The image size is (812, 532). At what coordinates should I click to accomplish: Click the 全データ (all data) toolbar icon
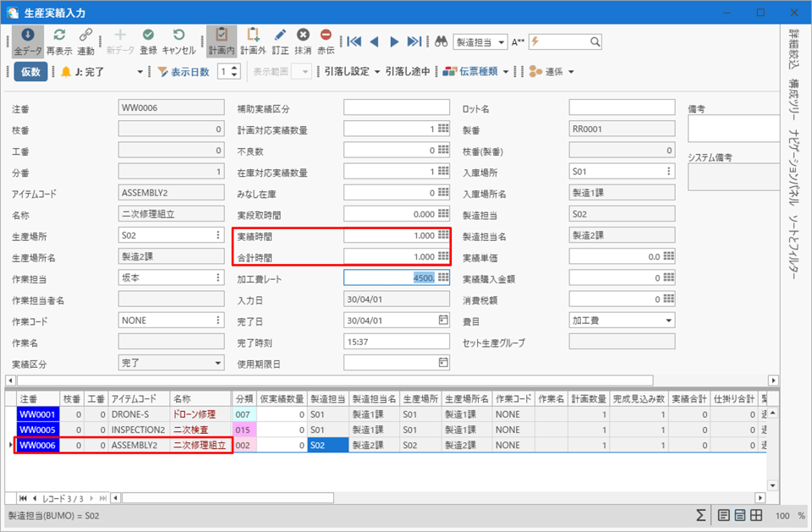tap(27, 41)
